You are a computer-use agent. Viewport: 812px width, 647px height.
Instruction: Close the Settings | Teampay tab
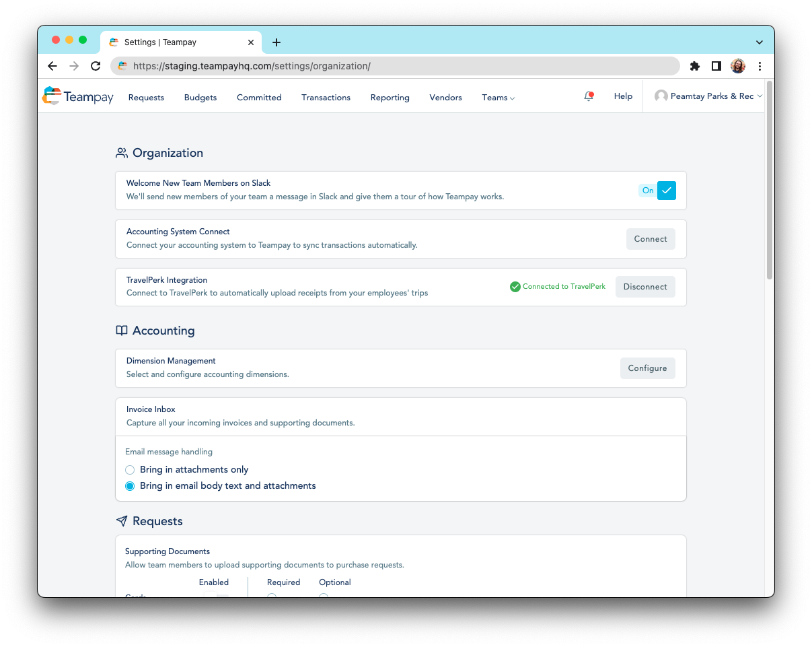(x=251, y=42)
